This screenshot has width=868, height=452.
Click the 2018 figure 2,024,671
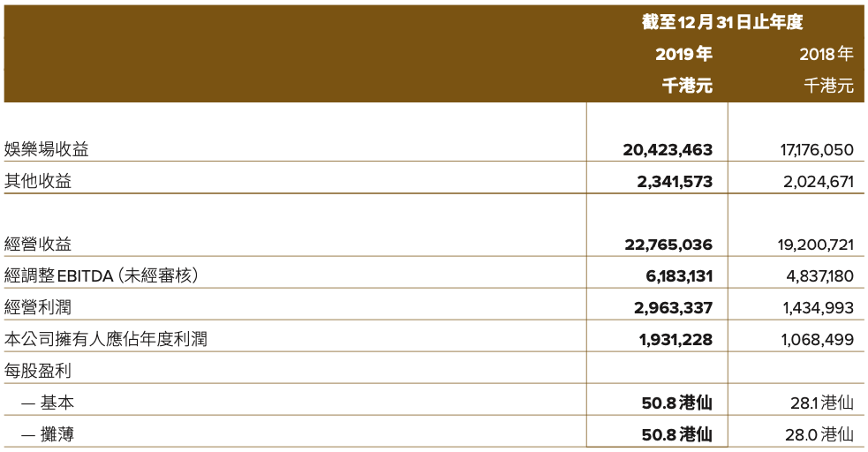pos(817,183)
